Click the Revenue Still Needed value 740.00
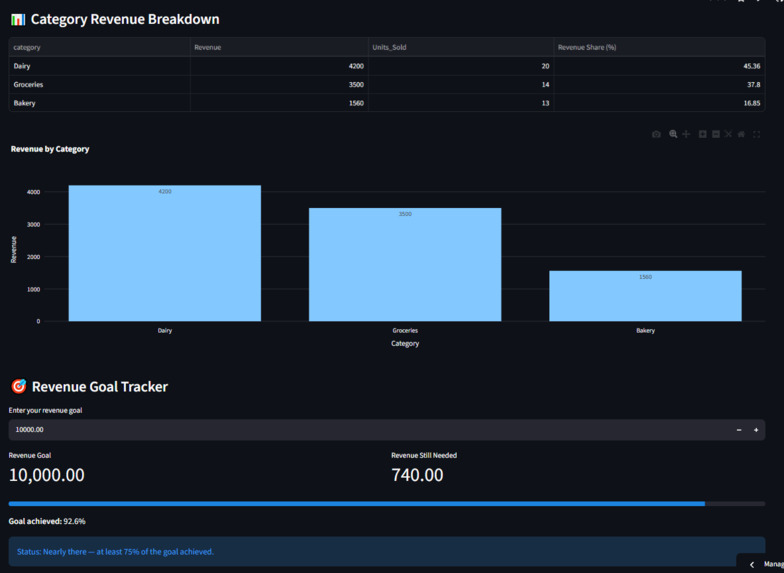 point(417,475)
